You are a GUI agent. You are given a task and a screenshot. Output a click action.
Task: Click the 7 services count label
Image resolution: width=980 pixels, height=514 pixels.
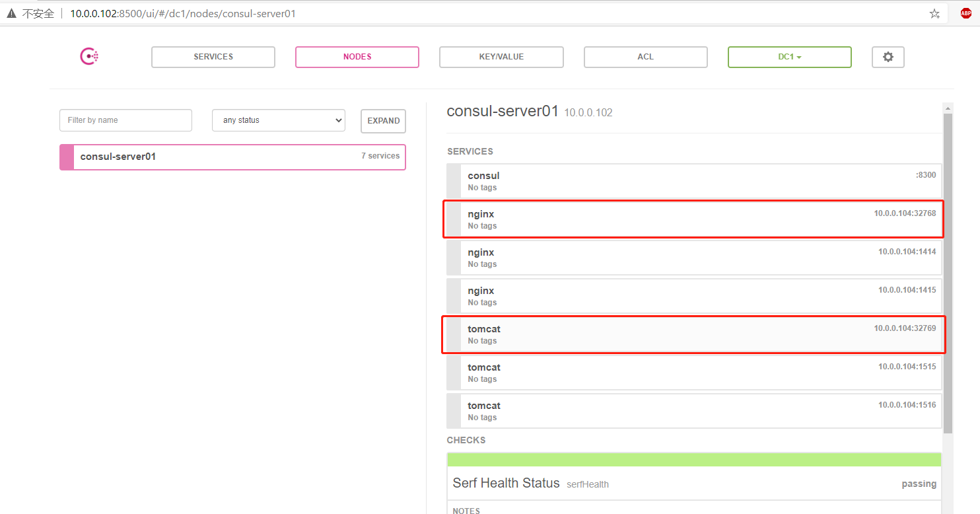(x=380, y=156)
